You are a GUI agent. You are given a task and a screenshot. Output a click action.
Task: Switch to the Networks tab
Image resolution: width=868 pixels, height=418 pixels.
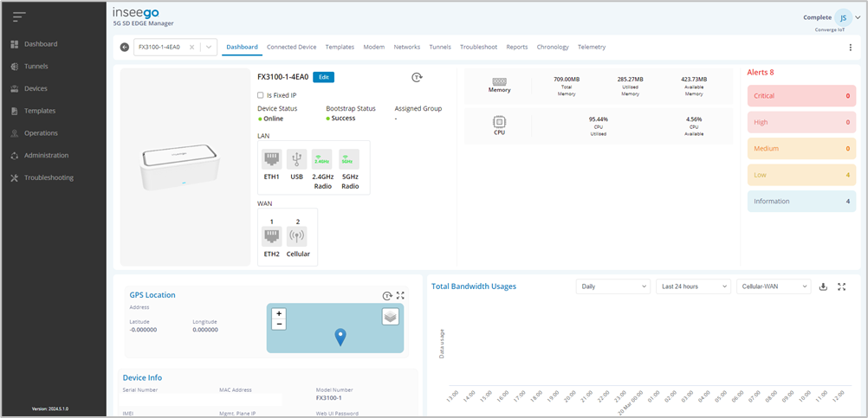click(407, 47)
